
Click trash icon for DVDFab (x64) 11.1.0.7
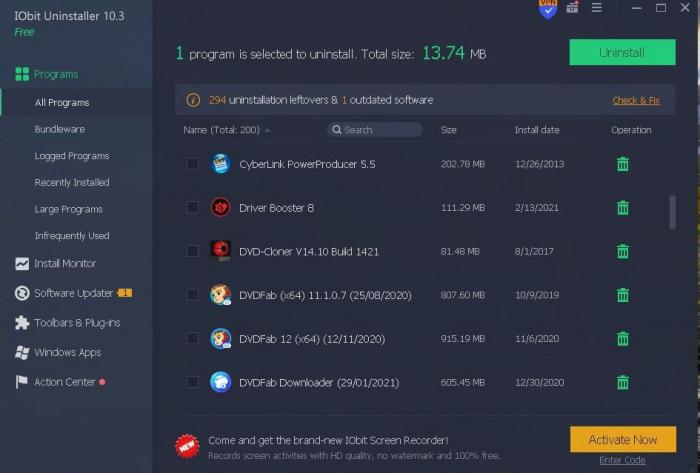623,295
